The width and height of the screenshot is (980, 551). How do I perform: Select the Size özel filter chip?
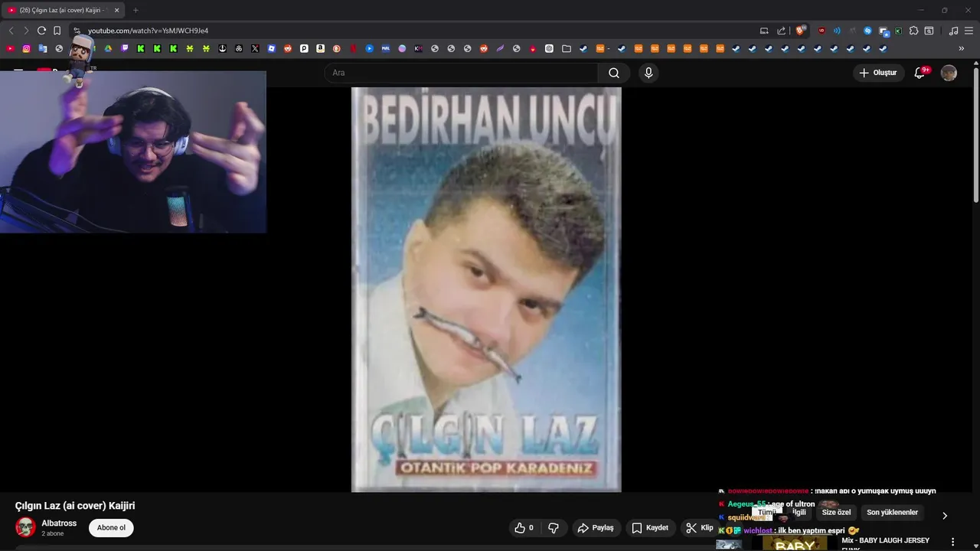[836, 513]
